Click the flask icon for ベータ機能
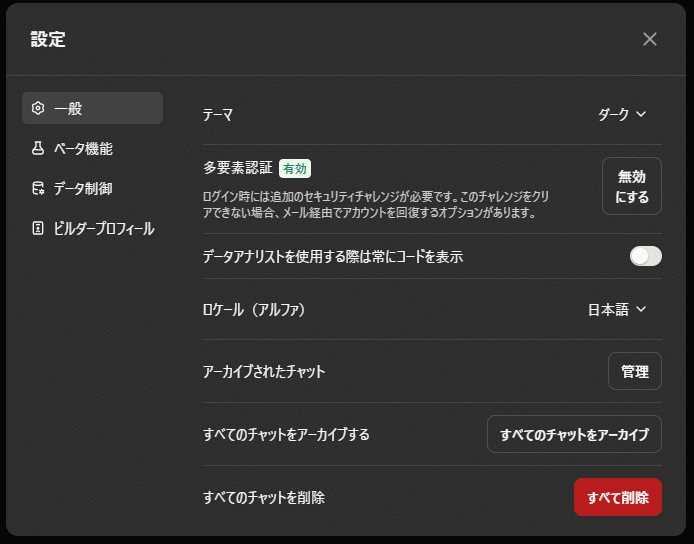 (38, 148)
